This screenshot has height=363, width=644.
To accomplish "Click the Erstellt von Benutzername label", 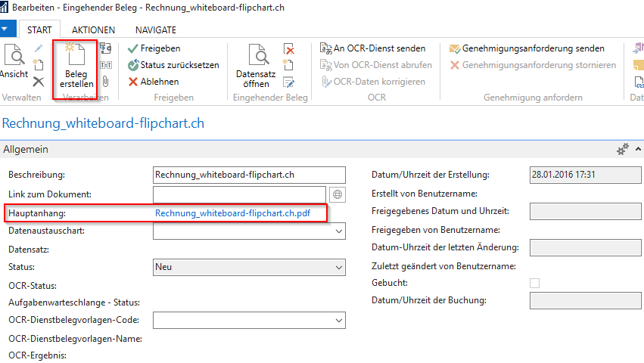I will (425, 194).
